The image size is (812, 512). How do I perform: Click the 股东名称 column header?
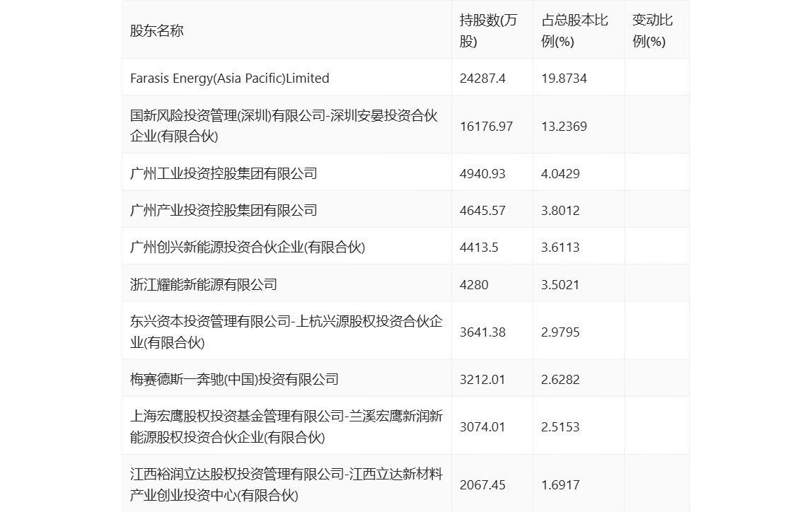(157, 31)
